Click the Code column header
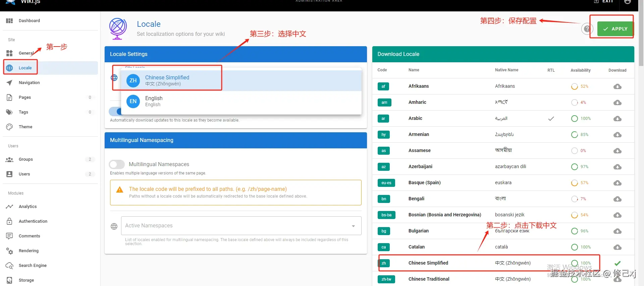Screen dimensions: 644x286 click(x=382, y=70)
